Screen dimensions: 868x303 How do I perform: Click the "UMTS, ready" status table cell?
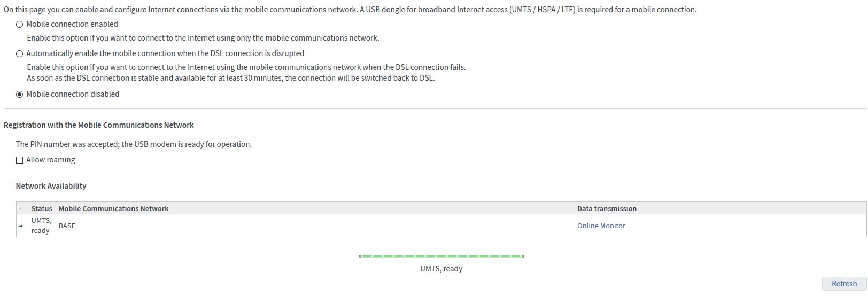(x=41, y=226)
